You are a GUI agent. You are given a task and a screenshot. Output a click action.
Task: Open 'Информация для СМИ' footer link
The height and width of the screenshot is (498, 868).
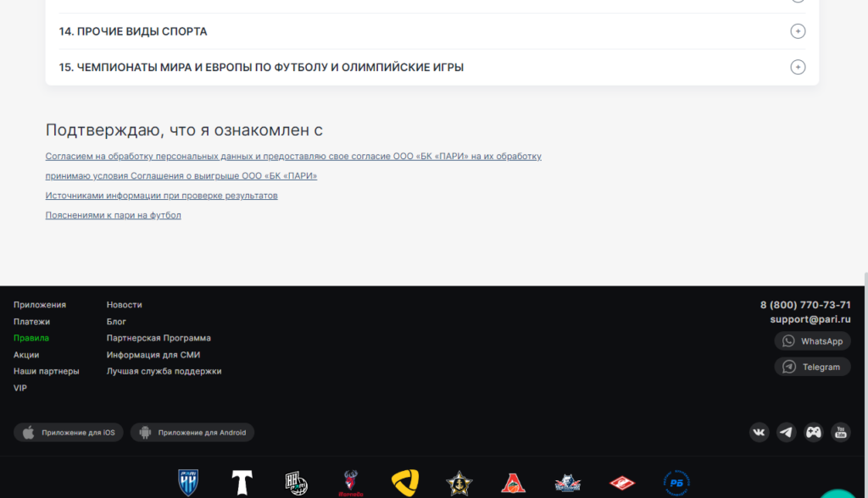(x=153, y=355)
